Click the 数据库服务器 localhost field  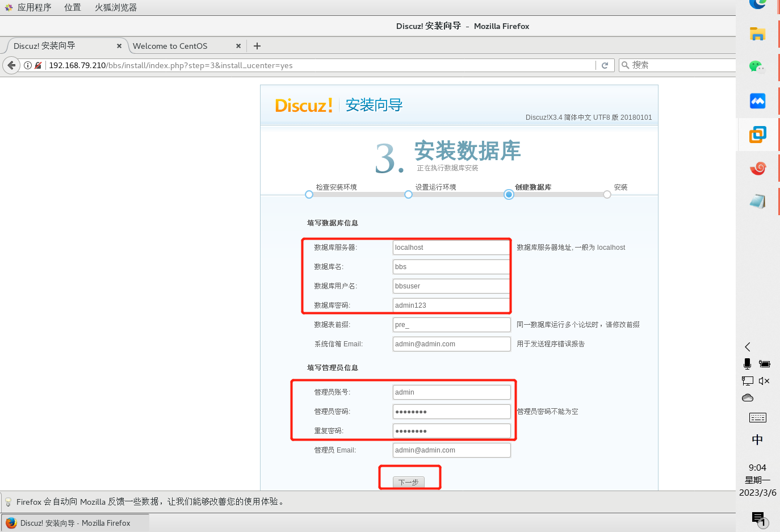(x=452, y=248)
